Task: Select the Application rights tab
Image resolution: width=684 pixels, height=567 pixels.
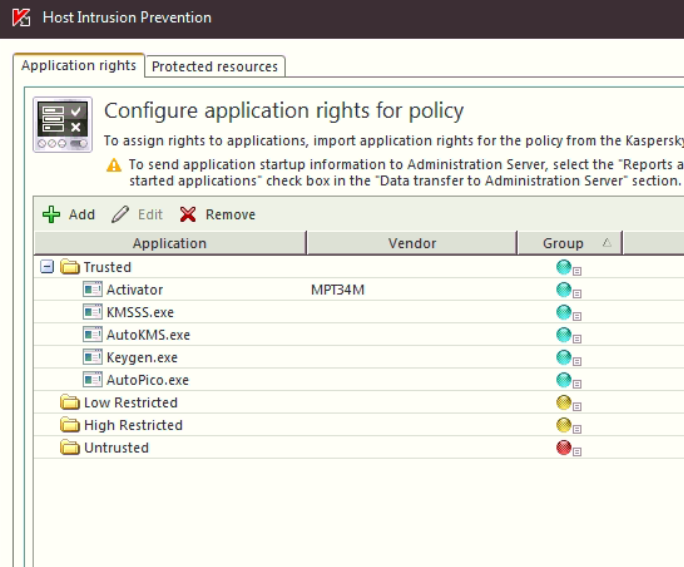Action: coord(79,66)
